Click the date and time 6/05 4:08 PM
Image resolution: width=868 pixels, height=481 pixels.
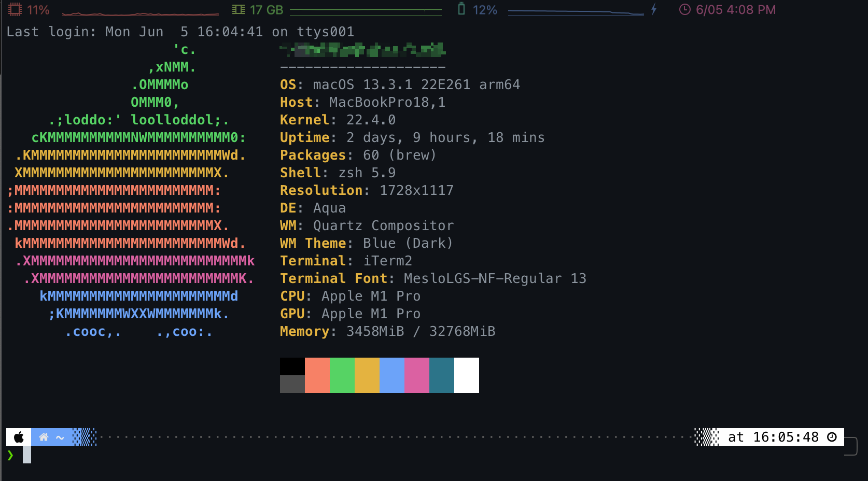point(736,10)
